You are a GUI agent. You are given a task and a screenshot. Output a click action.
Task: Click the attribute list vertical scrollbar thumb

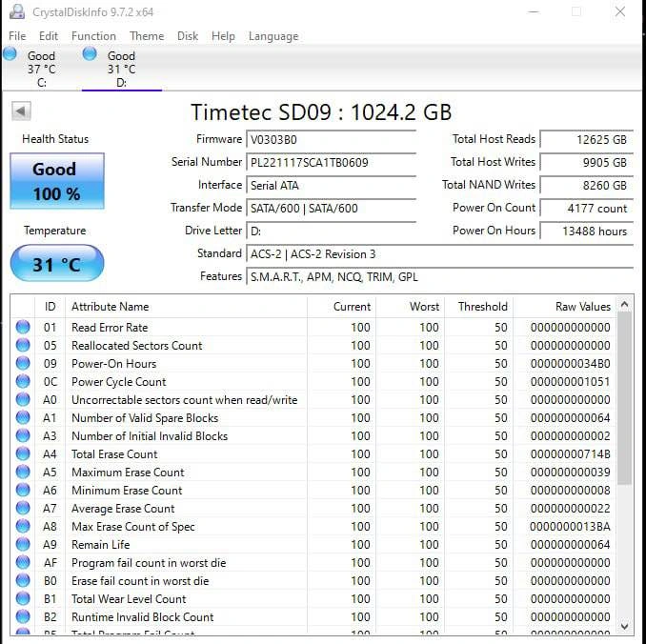[x=625, y=398]
